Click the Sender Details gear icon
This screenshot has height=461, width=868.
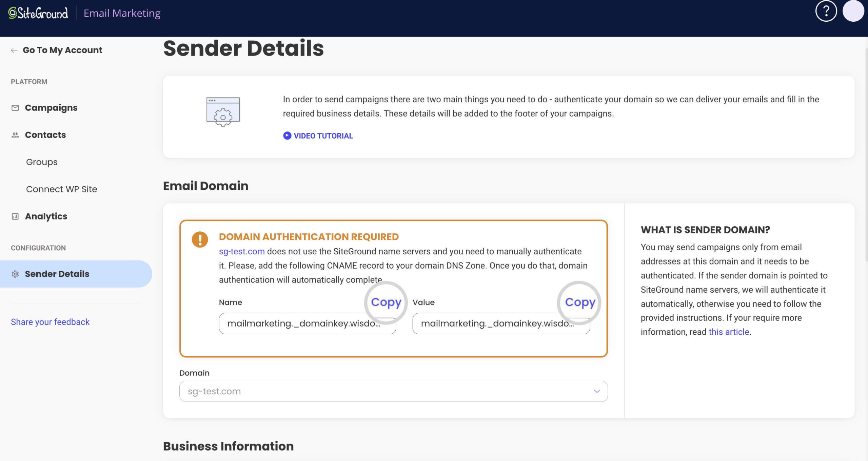(15, 274)
